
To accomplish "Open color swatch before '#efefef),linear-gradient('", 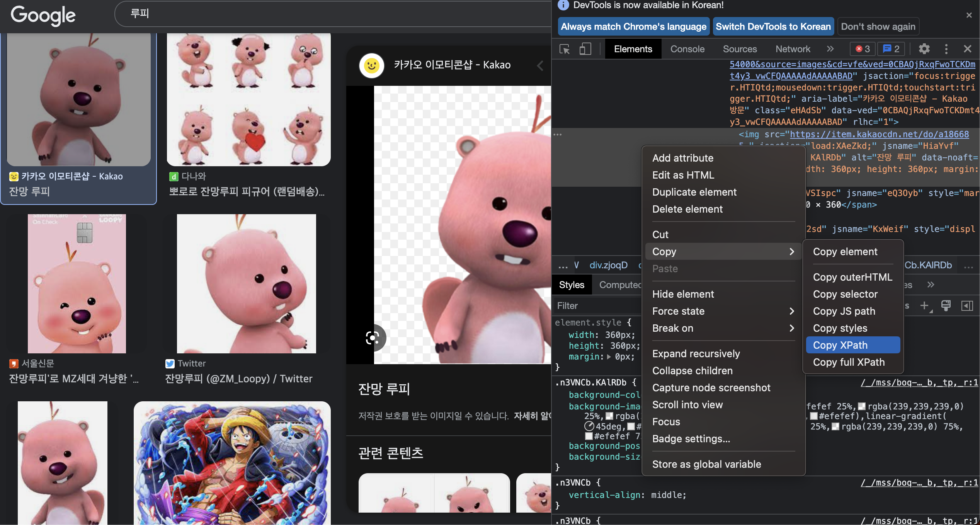I will 814,416.
